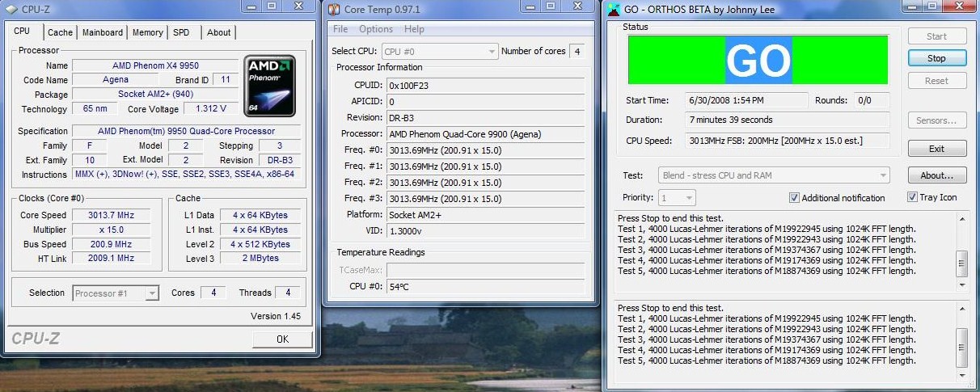Image resolution: width=980 pixels, height=392 pixels.
Task: Switch to the Mainboard tab in CPU-Z
Action: pos(103,32)
